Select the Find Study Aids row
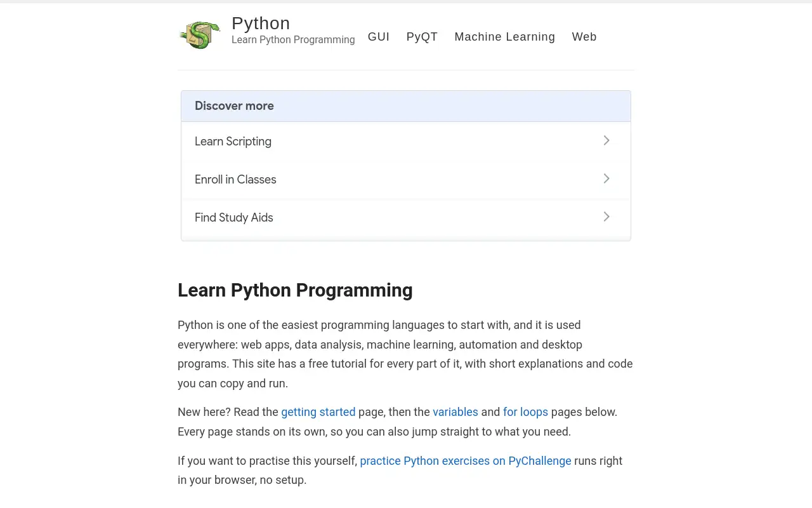 coord(406,217)
